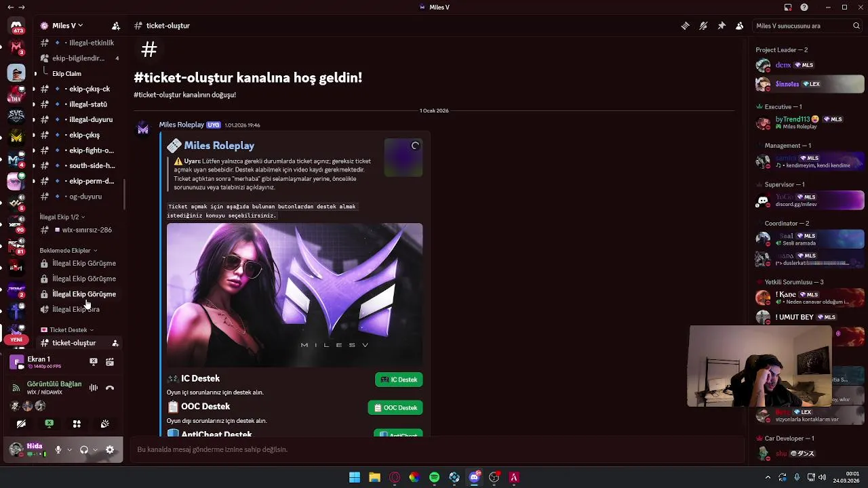The width and height of the screenshot is (868, 488).
Task: Mute the microphone
Action: [58, 449]
